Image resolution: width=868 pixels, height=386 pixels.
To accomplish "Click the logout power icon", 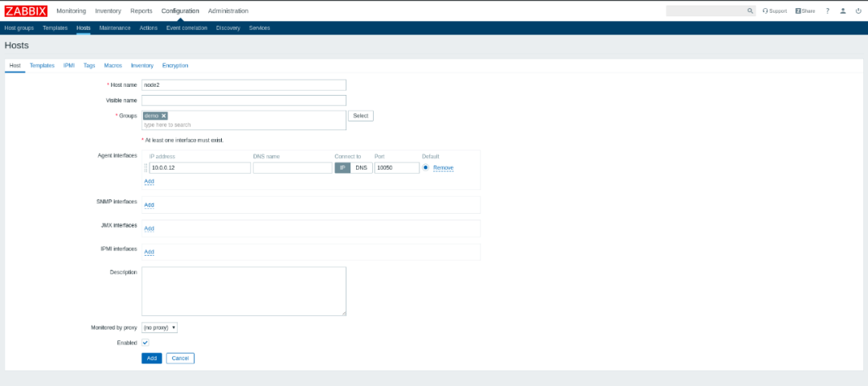I will pos(858,11).
